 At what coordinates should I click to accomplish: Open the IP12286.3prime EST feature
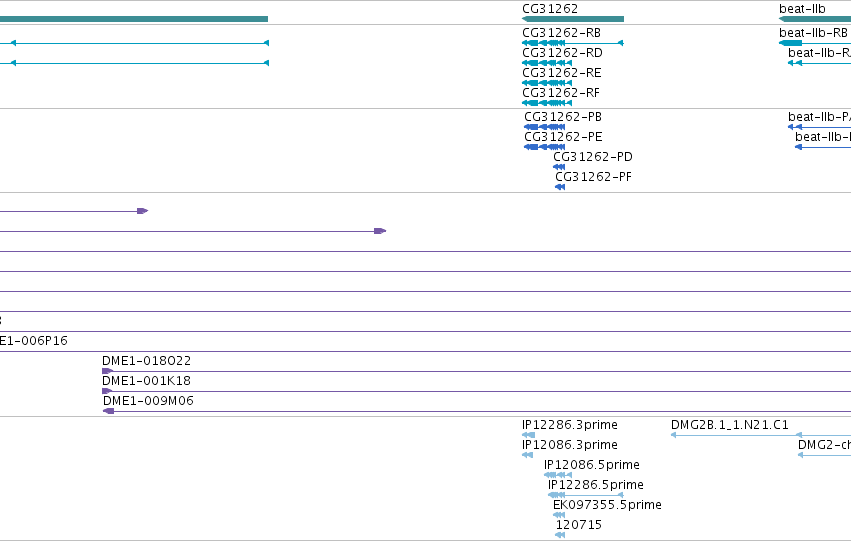(528, 435)
